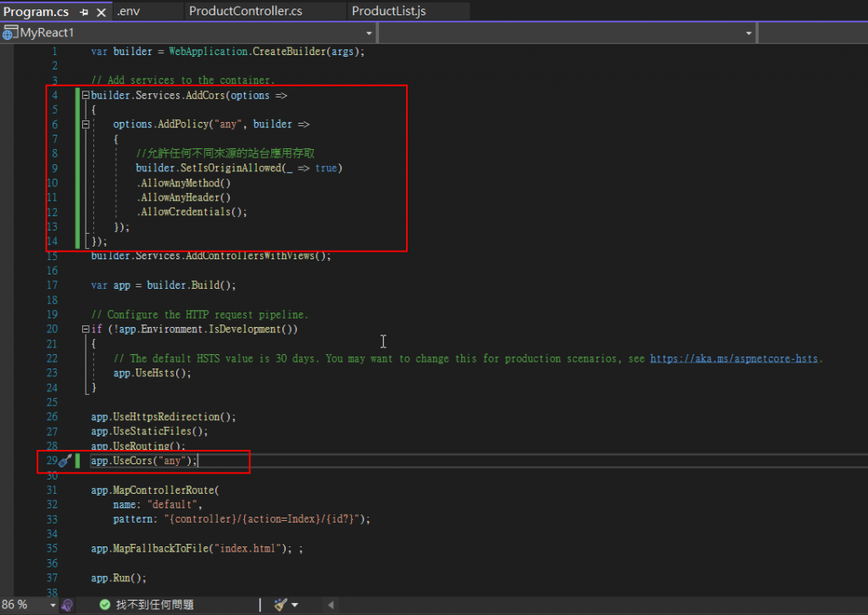Close the Program.cs tab
The image size is (868, 615).
pyautogui.click(x=102, y=12)
